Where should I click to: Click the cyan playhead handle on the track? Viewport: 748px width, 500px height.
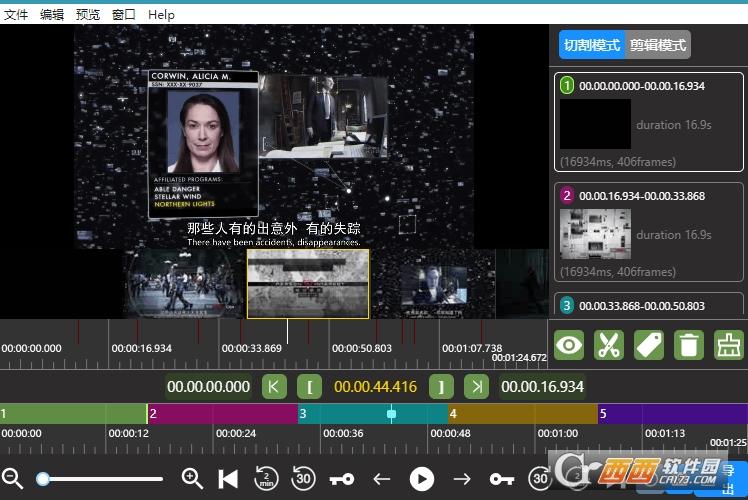391,414
